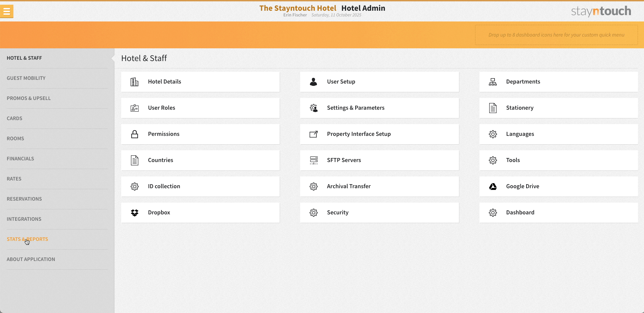Open the hamburger menu button

[x=7, y=11]
